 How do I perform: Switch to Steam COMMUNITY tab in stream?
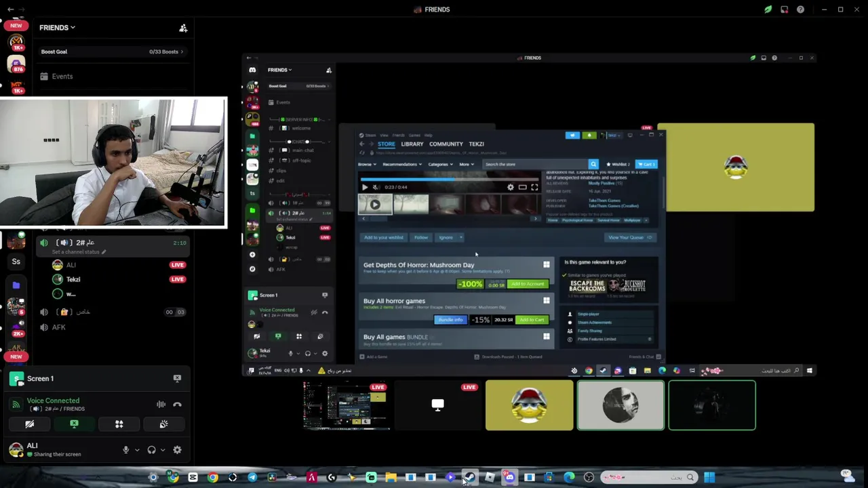point(446,144)
